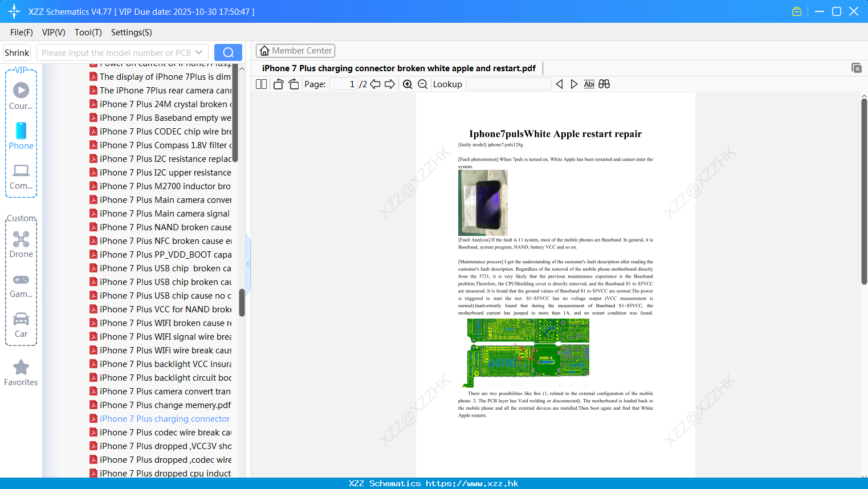Open 'iPhone 7 Plus CODEC chip wire' file
The image size is (868, 489).
[x=161, y=132]
